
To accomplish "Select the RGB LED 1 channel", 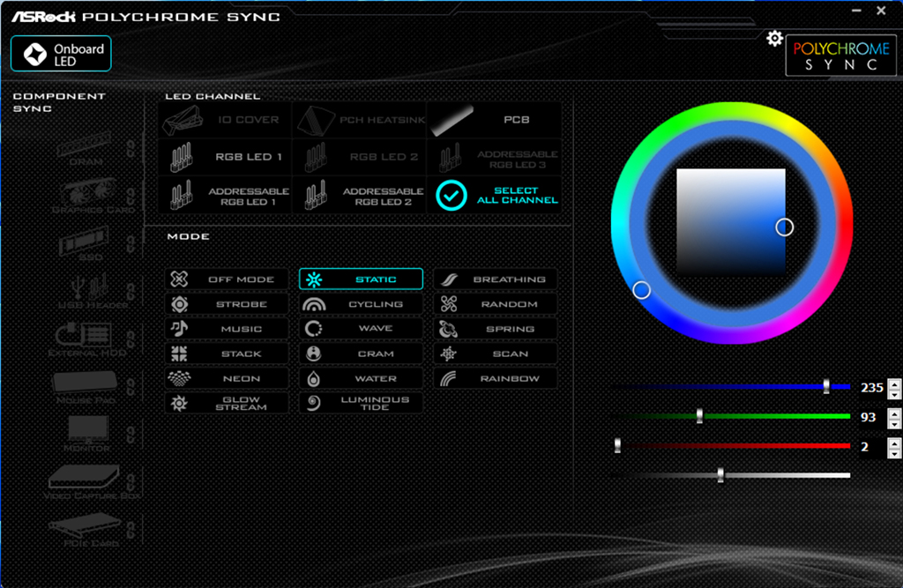I will tap(225, 157).
